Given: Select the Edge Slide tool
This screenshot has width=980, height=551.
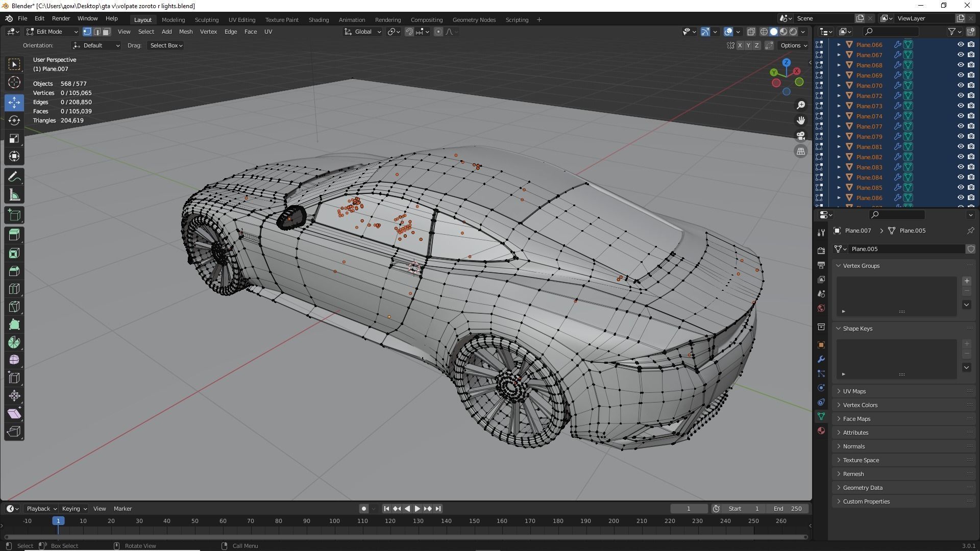Looking at the screenshot, I should pyautogui.click(x=14, y=378).
